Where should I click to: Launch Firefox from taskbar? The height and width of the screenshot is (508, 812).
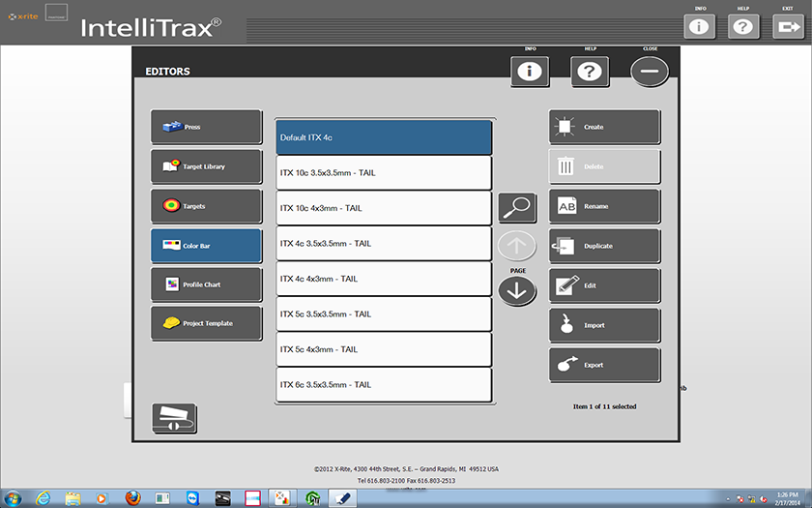(x=132, y=498)
